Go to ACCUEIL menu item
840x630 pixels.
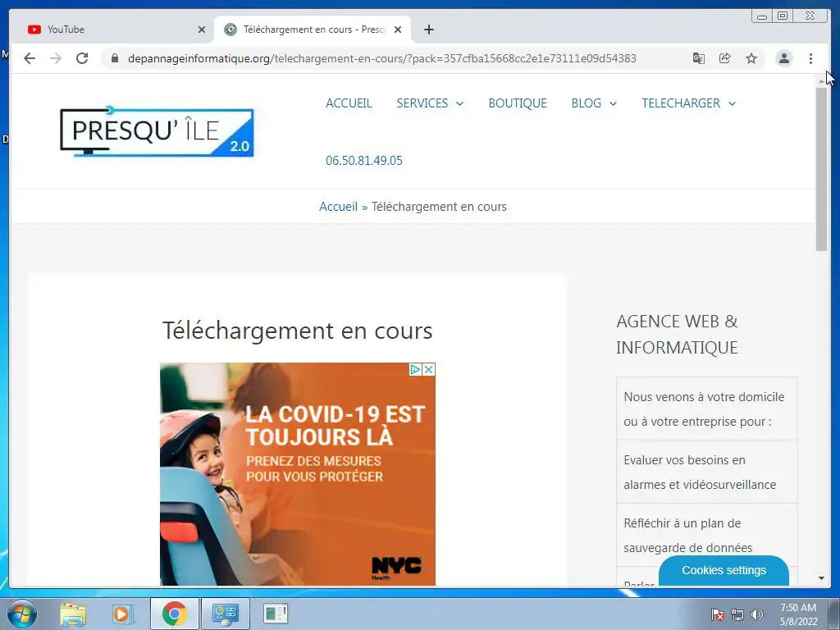(349, 103)
